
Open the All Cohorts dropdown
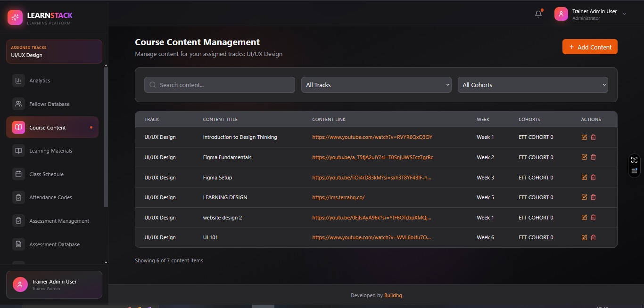533,85
